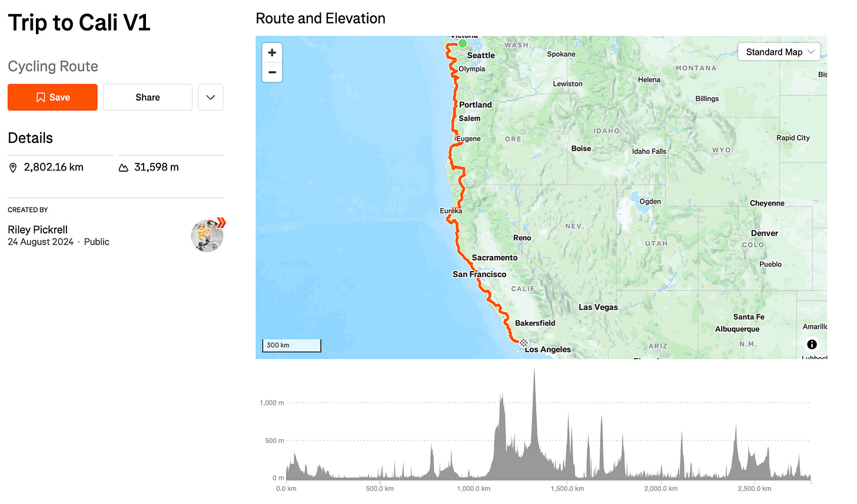Viewport: 857px width, 504px height.
Task: Click the elevation gain mountain icon
Action: 124,168
